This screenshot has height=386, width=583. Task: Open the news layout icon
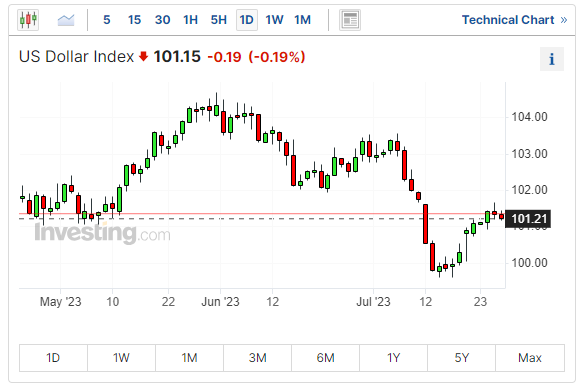coord(350,20)
